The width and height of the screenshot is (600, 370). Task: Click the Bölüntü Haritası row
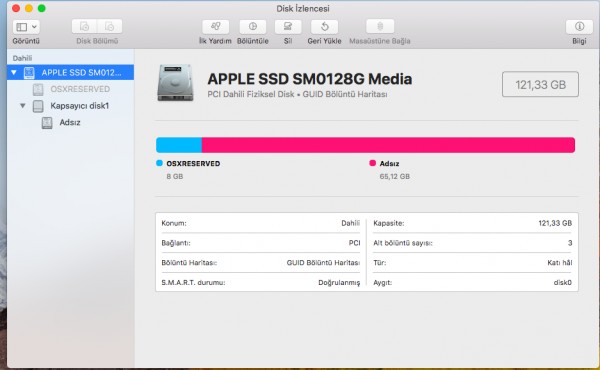(x=261, y=263)
